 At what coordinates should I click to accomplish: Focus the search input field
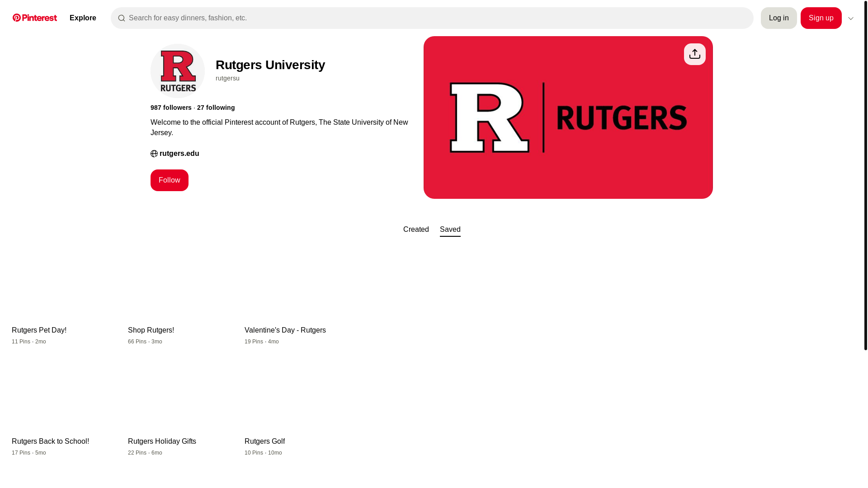click(432, 18)
